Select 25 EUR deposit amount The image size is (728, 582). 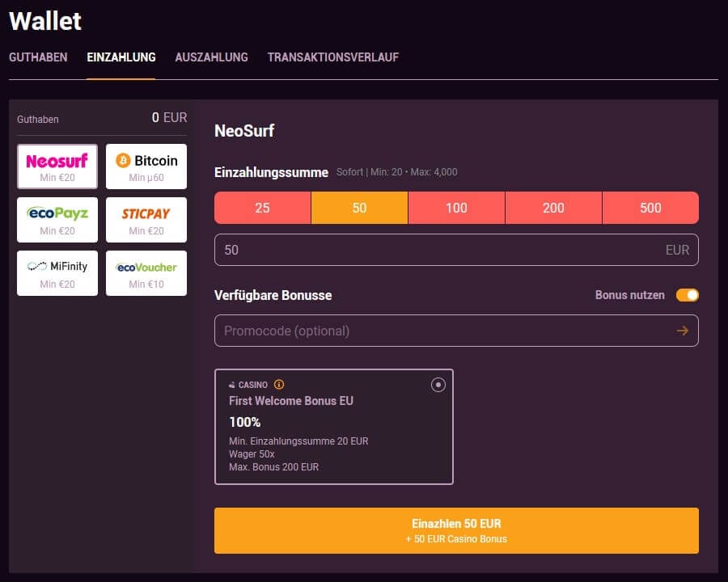tap(262, 208)
